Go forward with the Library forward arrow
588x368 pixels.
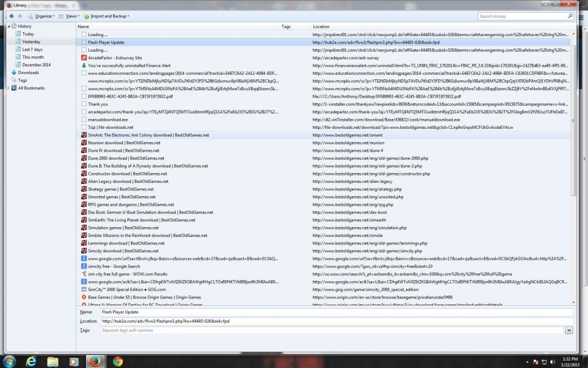tap(20, 16)
